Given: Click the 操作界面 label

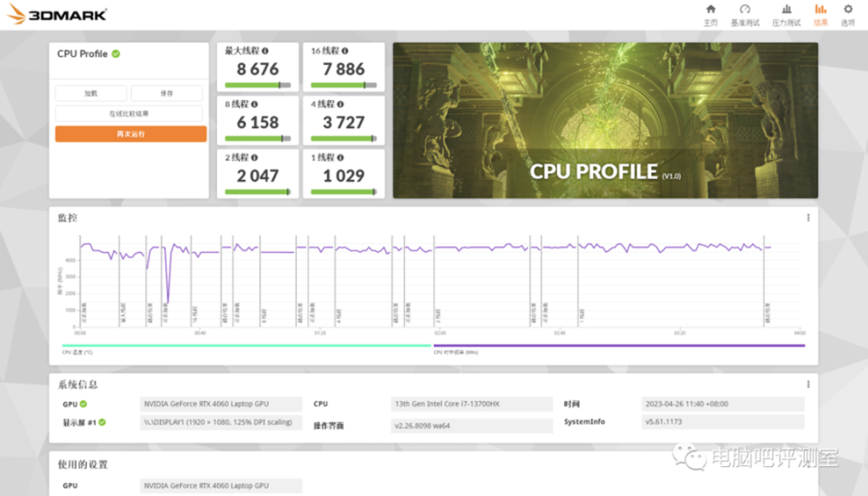Looking at the screenshot, I should [329, 426].
